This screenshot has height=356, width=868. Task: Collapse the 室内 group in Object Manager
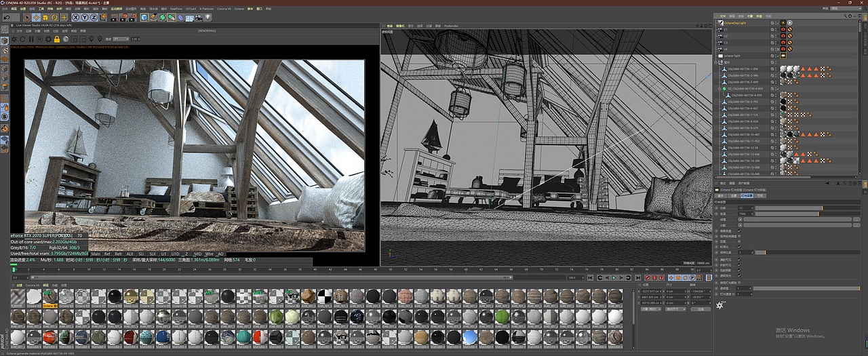click(x=715, y=62)
